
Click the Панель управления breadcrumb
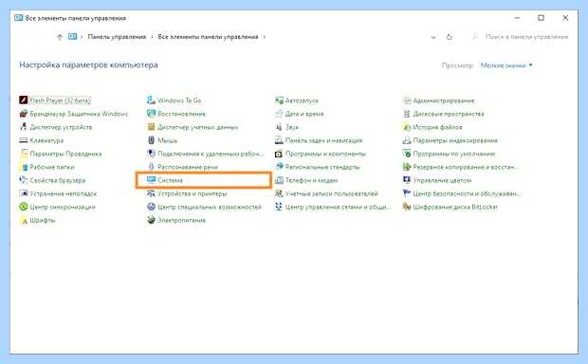click(x=117, y=37)
